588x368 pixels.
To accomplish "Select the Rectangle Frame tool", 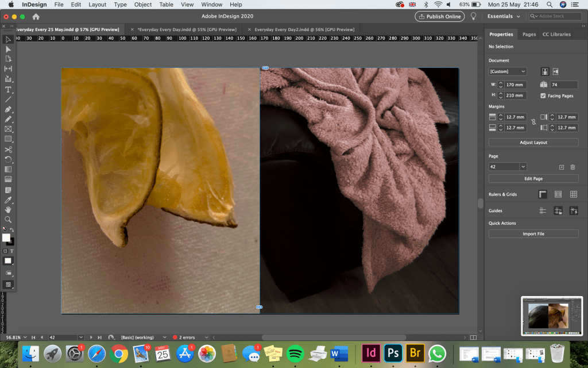I will tap(8, 129).
